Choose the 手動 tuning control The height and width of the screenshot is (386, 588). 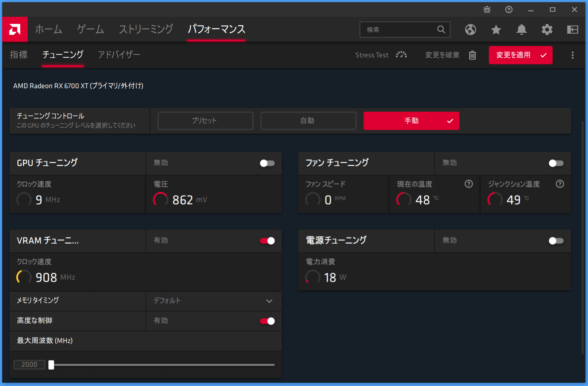(x=411, y=121)
